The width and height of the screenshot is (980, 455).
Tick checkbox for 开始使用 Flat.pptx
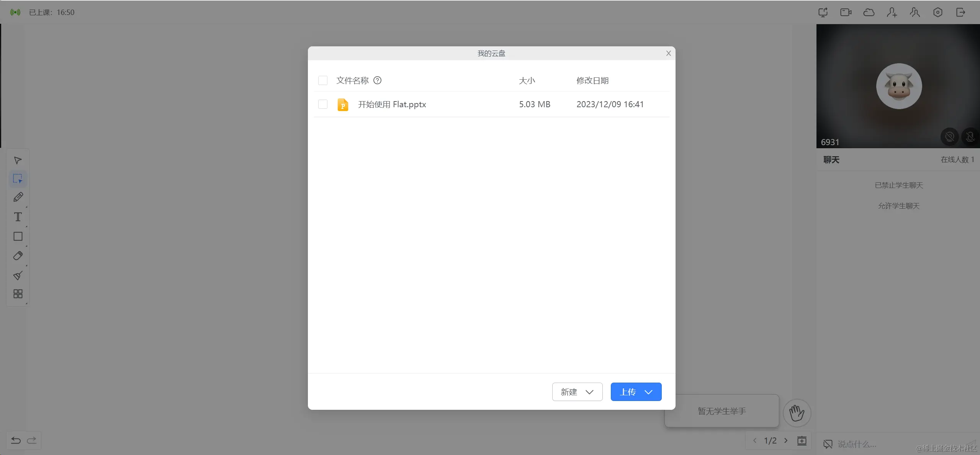[323, 104]
